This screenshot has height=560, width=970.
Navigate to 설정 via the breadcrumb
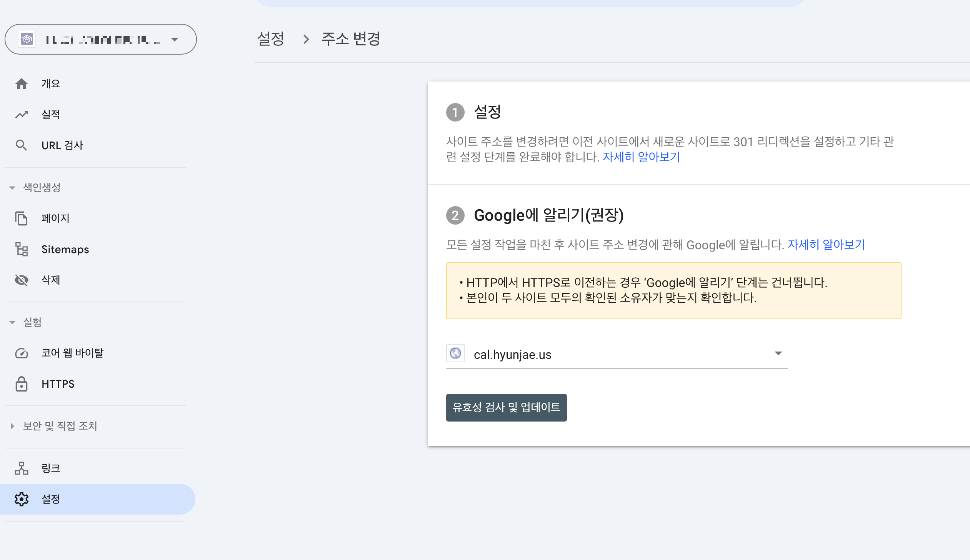click(x=270, y=38)
